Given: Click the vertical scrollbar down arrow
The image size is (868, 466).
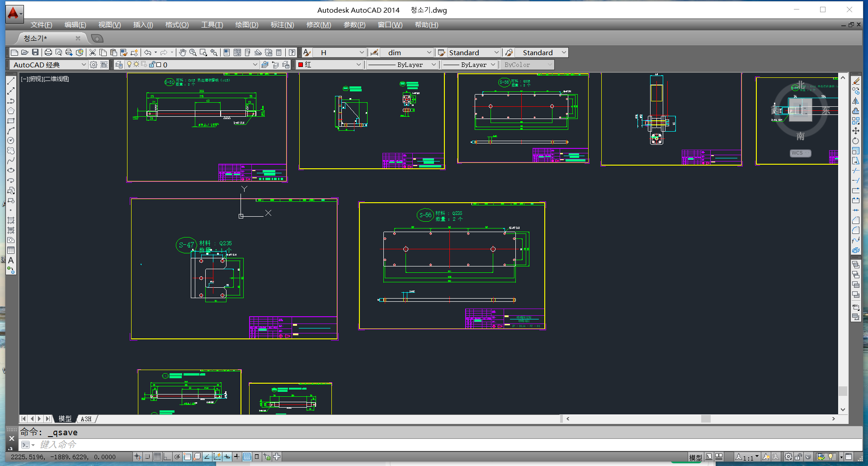Looking at the screenshot, I should (843, 409).
